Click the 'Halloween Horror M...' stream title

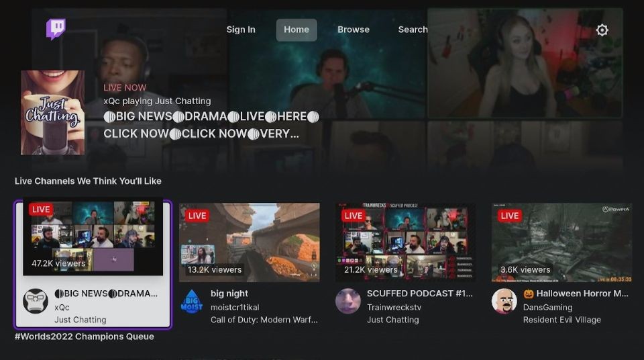pyautogui.click(x=576, y=294)
